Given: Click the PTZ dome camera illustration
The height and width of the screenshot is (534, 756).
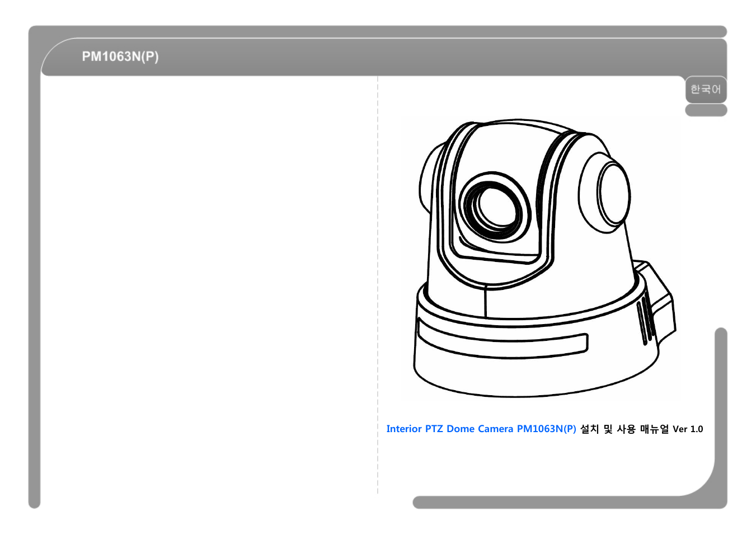Looking at the screenshot, I should (544, 258).
